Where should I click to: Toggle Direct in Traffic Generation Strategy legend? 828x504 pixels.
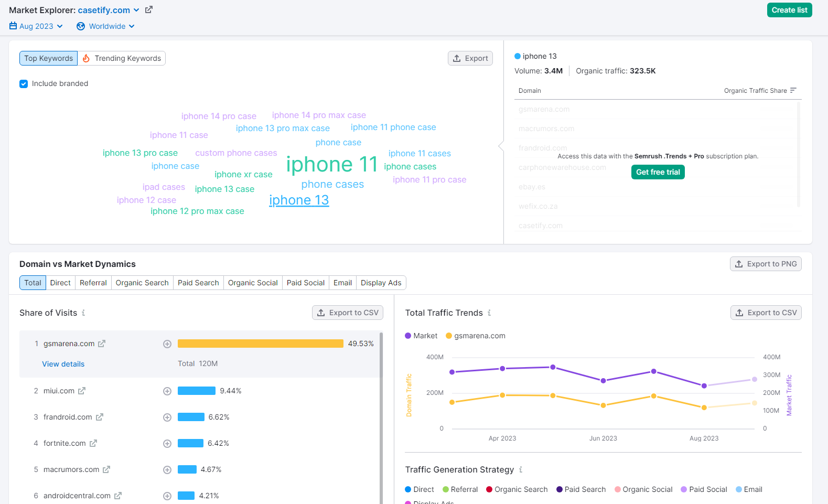[420, 489]
